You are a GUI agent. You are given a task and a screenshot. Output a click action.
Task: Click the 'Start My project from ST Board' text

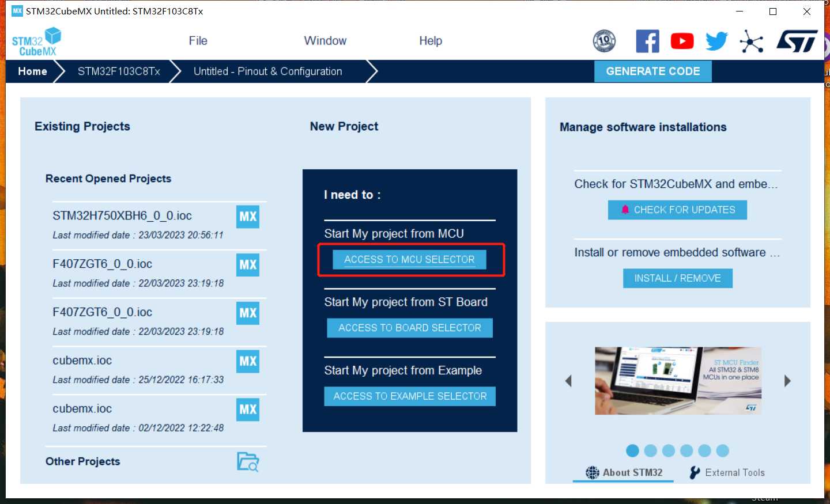406,302
